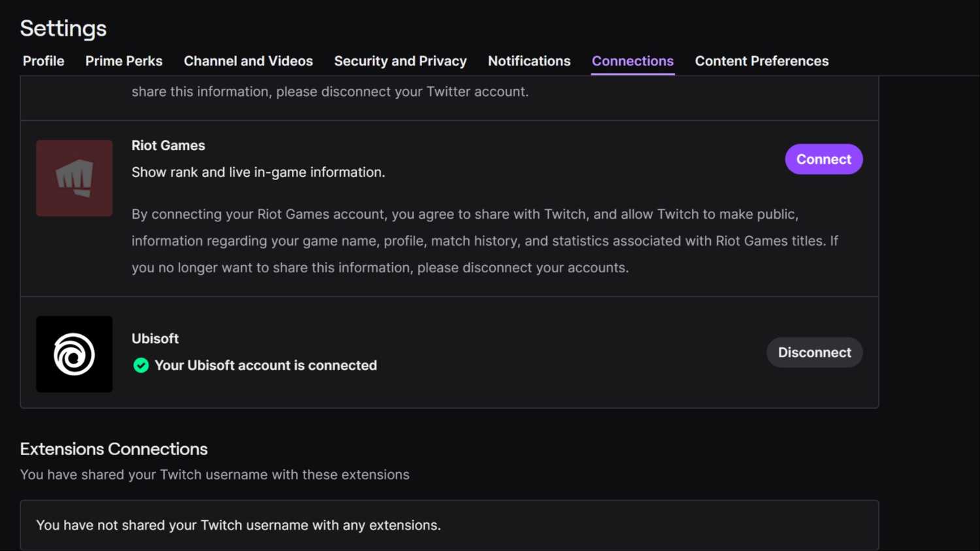
Task: Open the Prime Perks tab
Action: coord(123,61)
